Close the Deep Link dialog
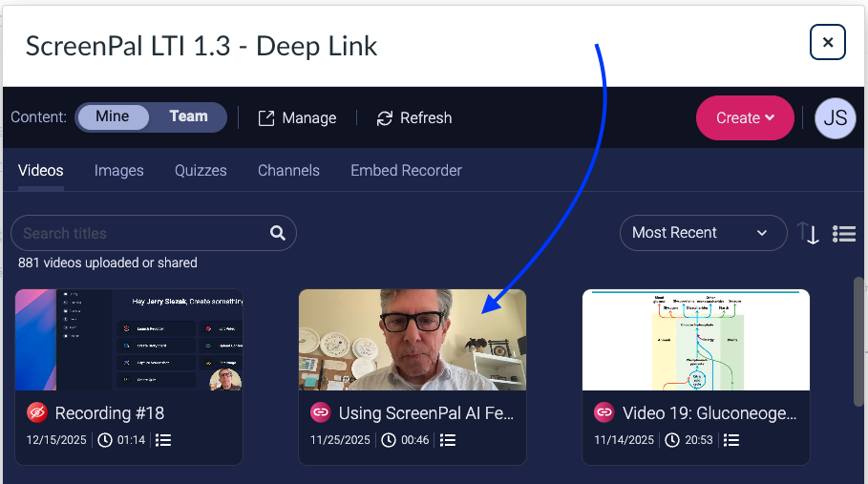This screenshot has width=868, height=484. pos(828,42)
